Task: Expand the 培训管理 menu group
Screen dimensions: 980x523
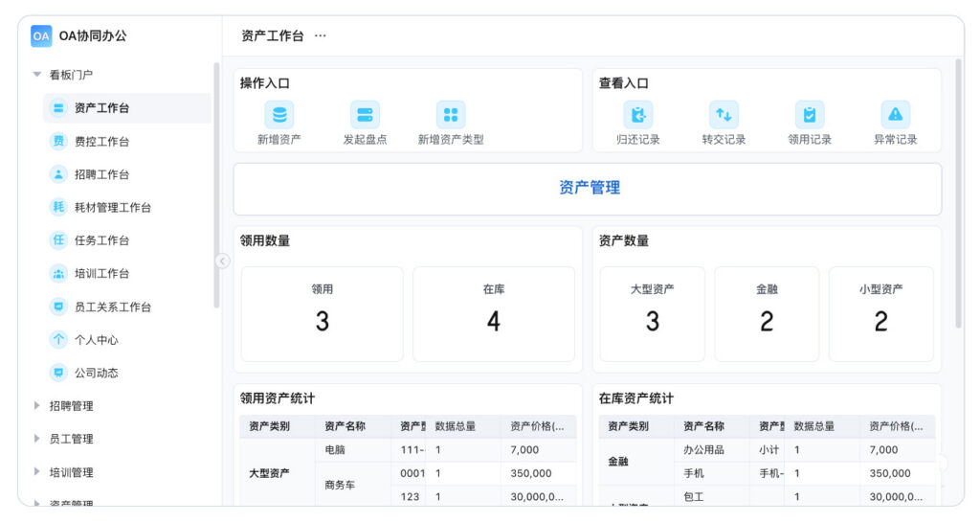Action: pos(37,472)
